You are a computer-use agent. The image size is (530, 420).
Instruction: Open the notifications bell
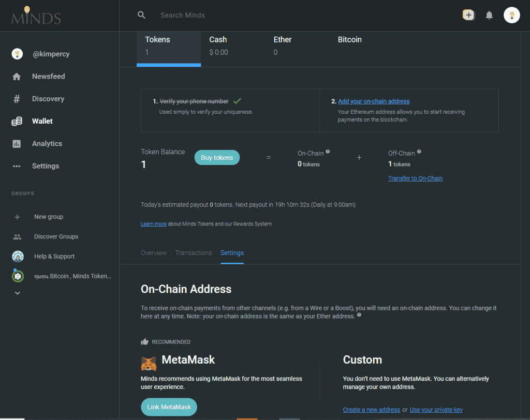(x=489, y=15)
